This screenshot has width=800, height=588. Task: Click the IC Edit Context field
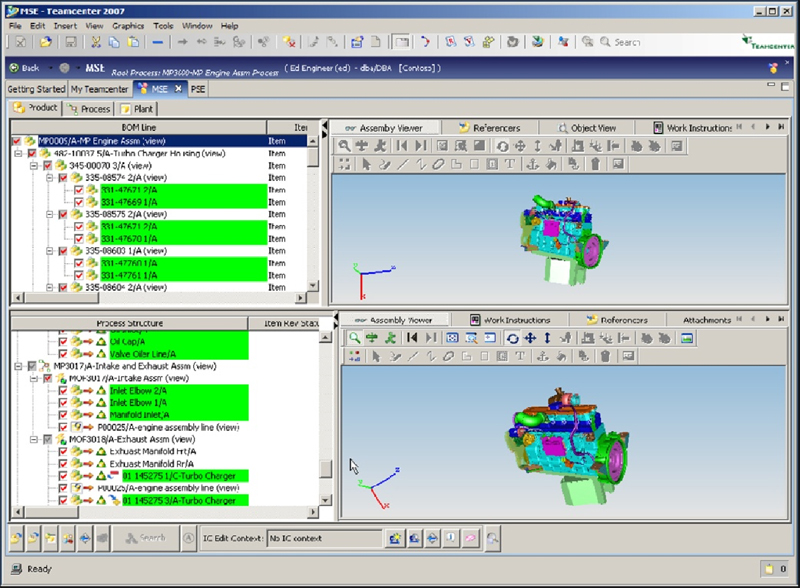pos(324,538)
